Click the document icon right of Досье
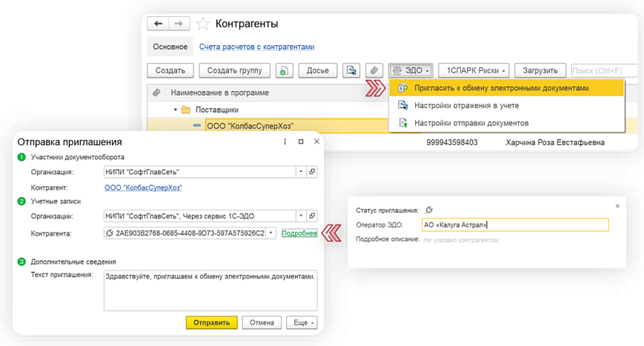 tap(351, 71)
